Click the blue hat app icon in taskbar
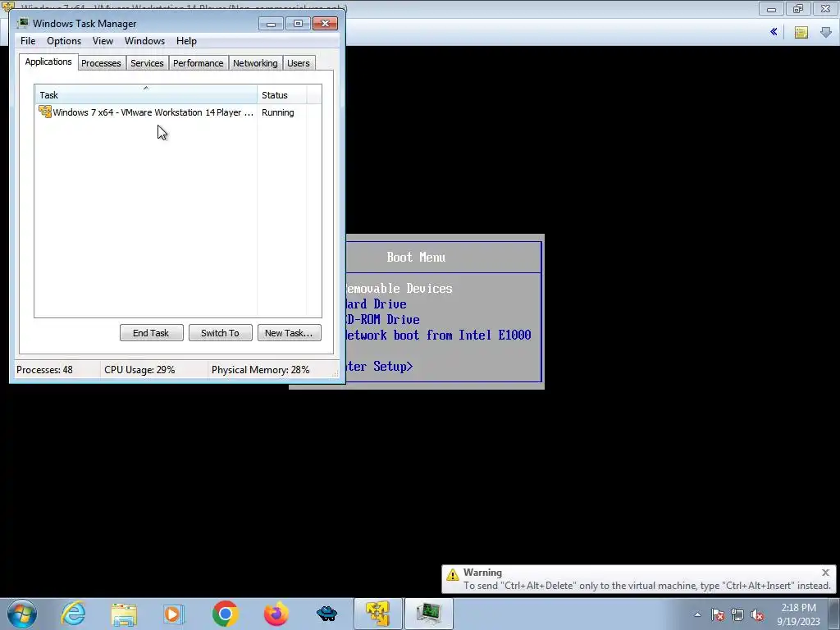 point(326,614)
